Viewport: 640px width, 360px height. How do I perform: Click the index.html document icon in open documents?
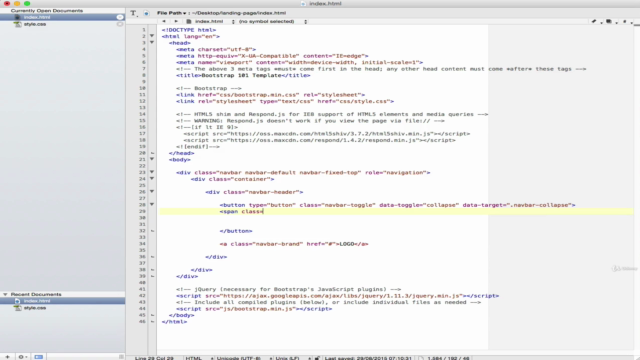(17, 17)
